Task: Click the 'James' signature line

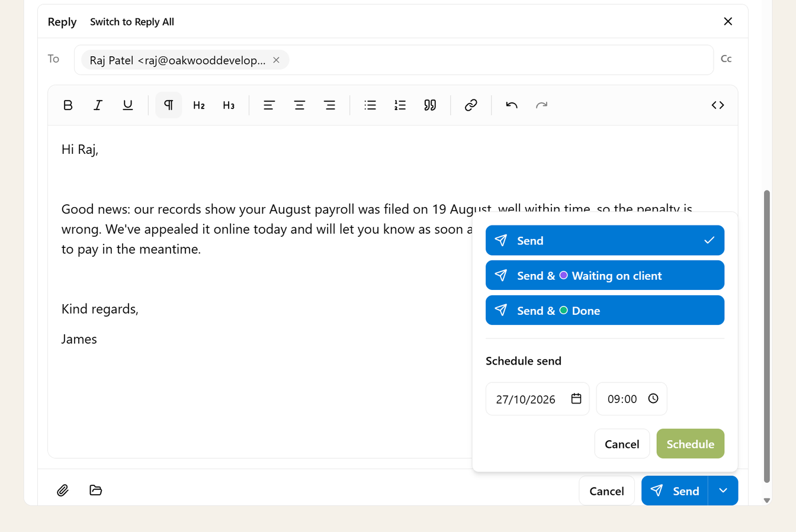Action: click(x=79, y=339)
